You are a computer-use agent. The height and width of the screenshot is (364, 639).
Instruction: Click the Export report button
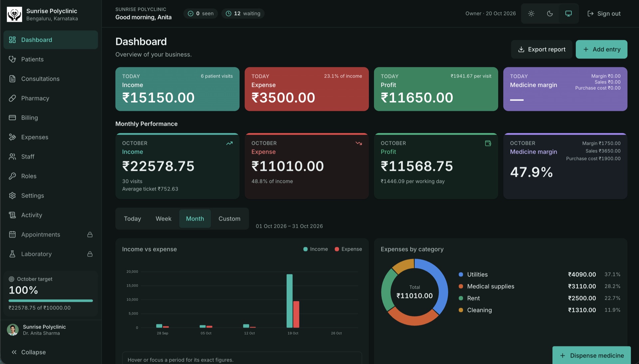pos(541,49)
